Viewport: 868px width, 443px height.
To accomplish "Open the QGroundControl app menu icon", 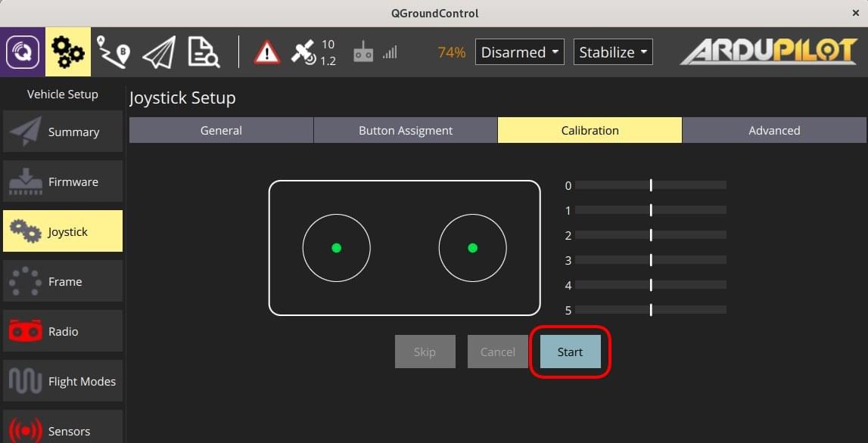I will [x=21, y=51].
